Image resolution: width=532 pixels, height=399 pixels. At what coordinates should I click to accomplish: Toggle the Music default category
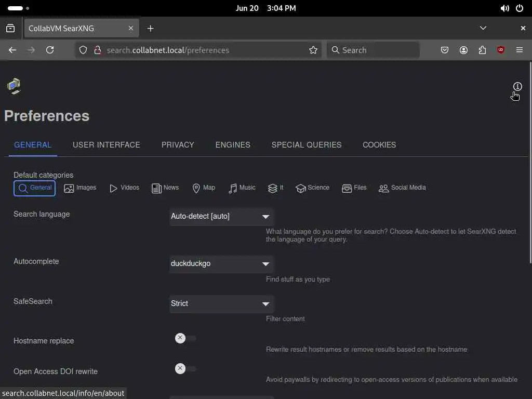[242, 188]
